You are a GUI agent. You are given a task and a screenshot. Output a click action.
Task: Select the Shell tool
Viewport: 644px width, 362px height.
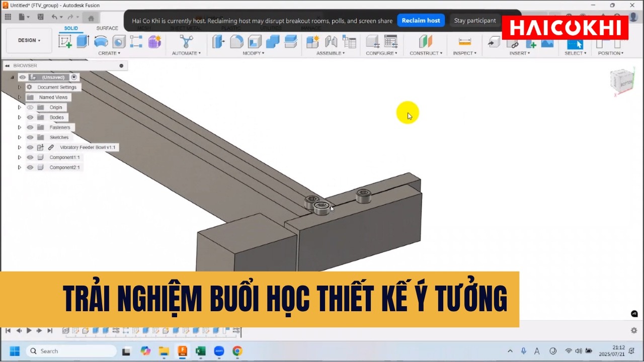255,41
